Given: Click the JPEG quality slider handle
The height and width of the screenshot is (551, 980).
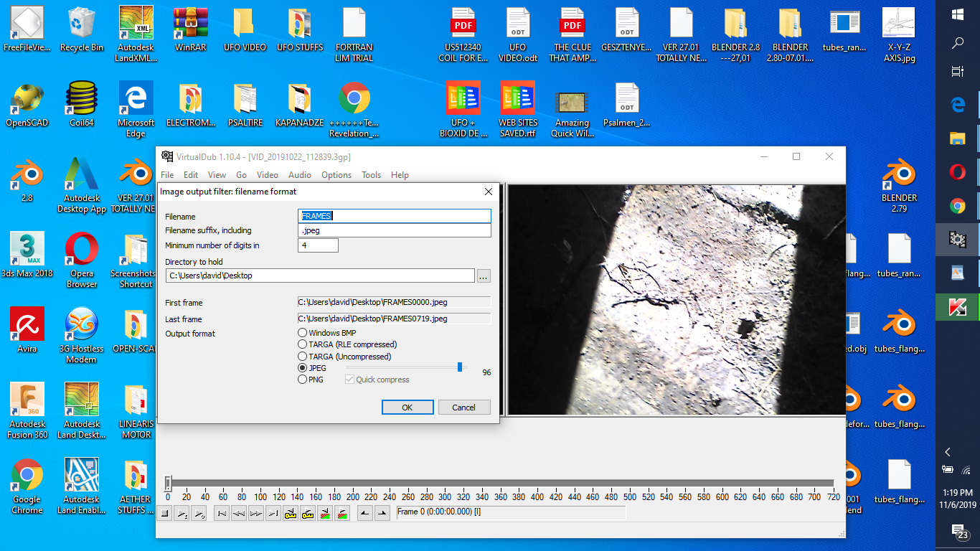Looking at the screenshot, I should coord(460,367).
